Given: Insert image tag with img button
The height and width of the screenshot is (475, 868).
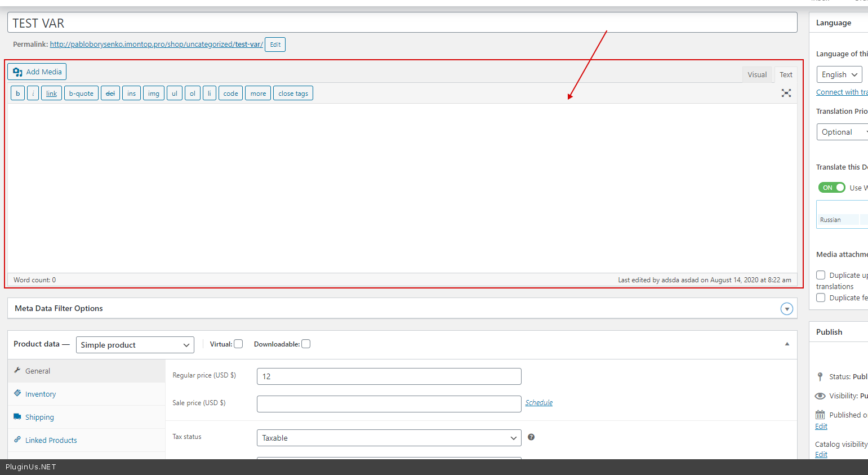Looking at the screenshot, I should pyautogui.click(x=154, y=93).
